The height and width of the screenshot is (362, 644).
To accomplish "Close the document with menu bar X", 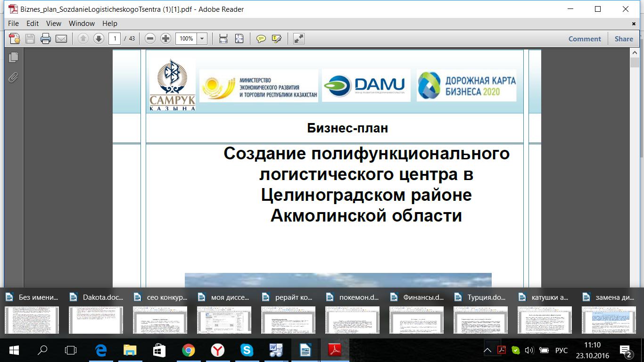I will point(634,24).
